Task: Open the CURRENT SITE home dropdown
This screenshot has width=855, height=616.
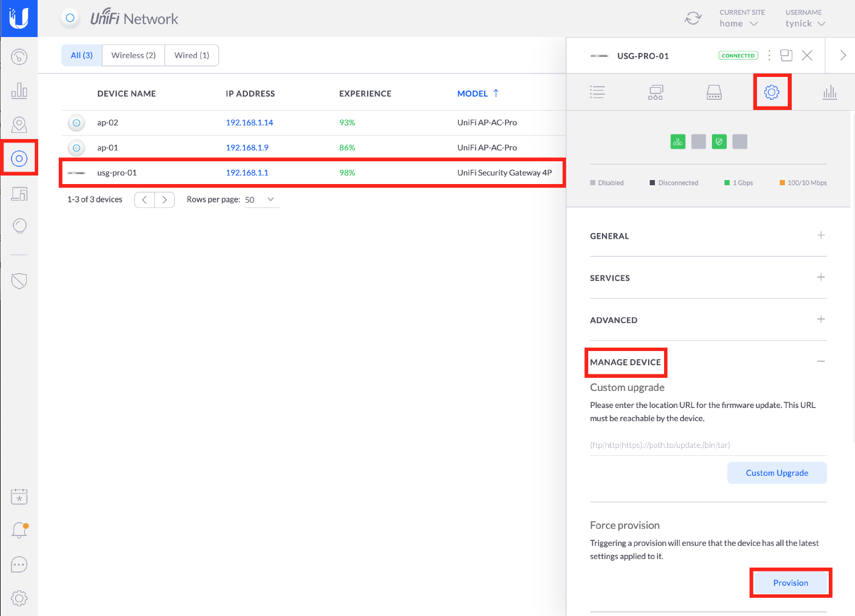Action: point(739,23)
